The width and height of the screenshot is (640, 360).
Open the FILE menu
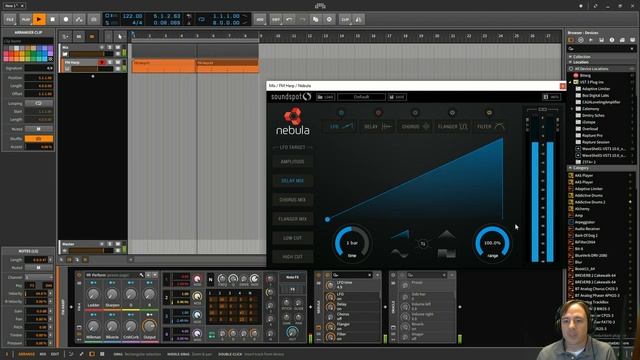coord(10,19)
